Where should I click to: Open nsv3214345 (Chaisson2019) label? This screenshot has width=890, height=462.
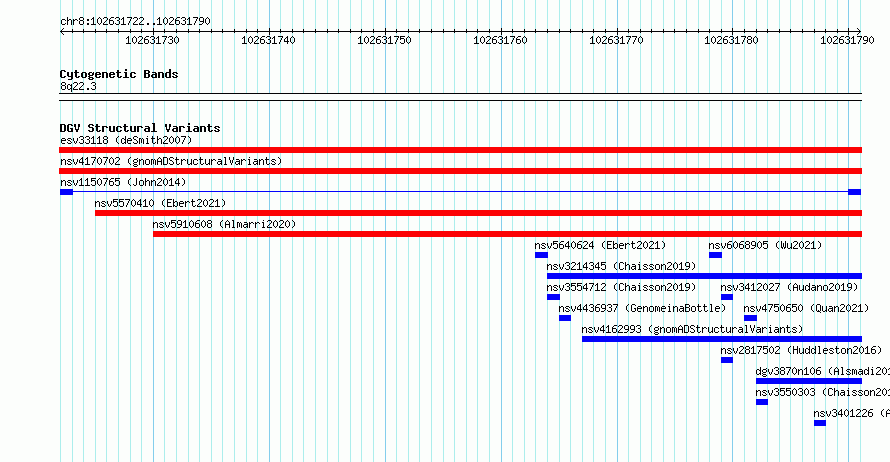[621, 266]
